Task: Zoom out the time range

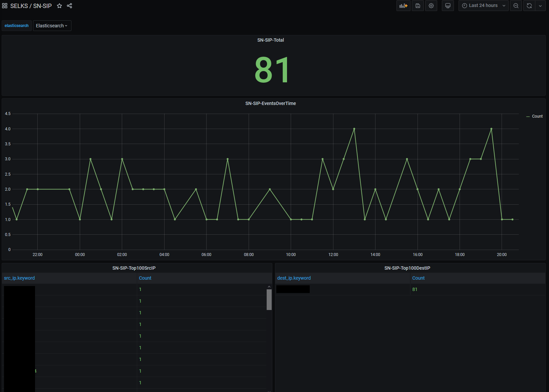Action: (x=516, y=6)
